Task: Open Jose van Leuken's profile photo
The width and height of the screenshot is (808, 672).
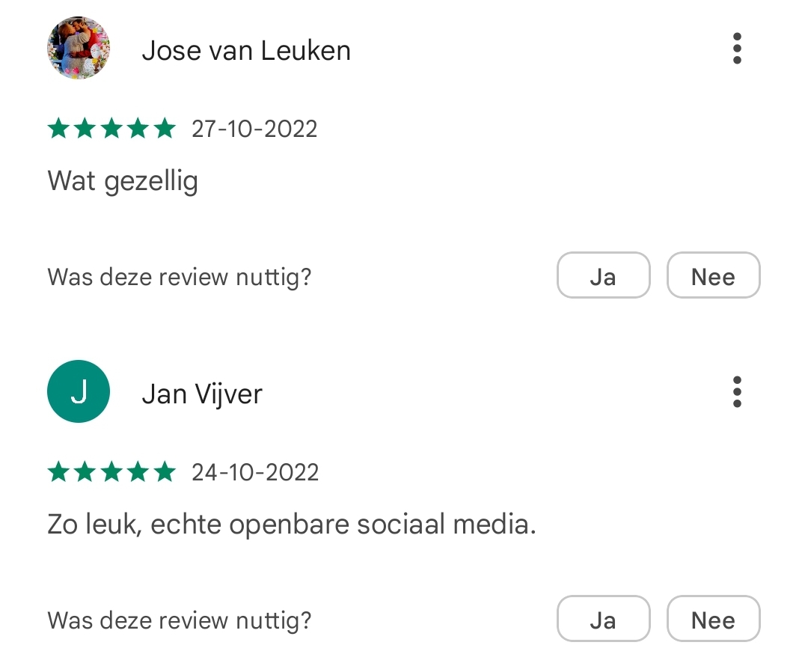Action: (x=79, y=48)
